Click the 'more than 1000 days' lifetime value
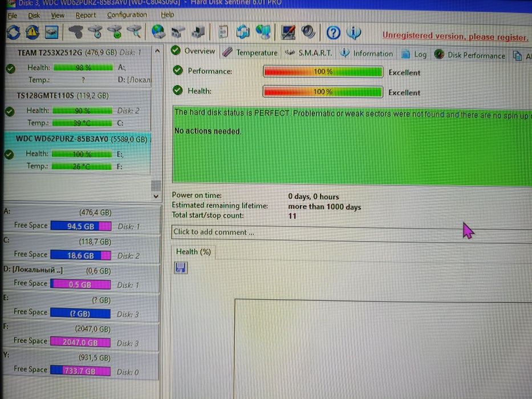The image size is (532, 399). pyautogui.click(x=324, y=206)
